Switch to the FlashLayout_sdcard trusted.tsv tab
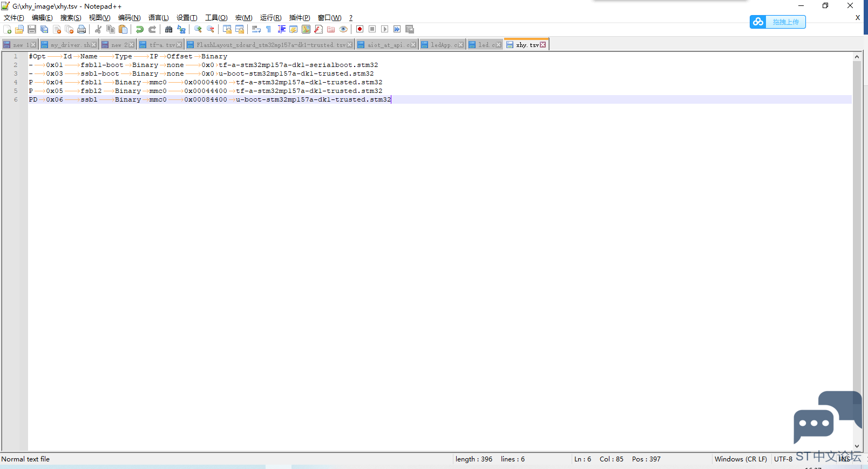 [269, 45]
